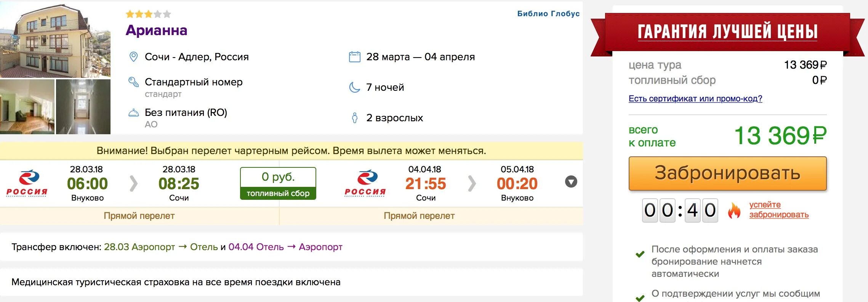The width and height of the screenshot is (868, 302).
Task: Click the успейте забронировать link
Action: [778, 210]
